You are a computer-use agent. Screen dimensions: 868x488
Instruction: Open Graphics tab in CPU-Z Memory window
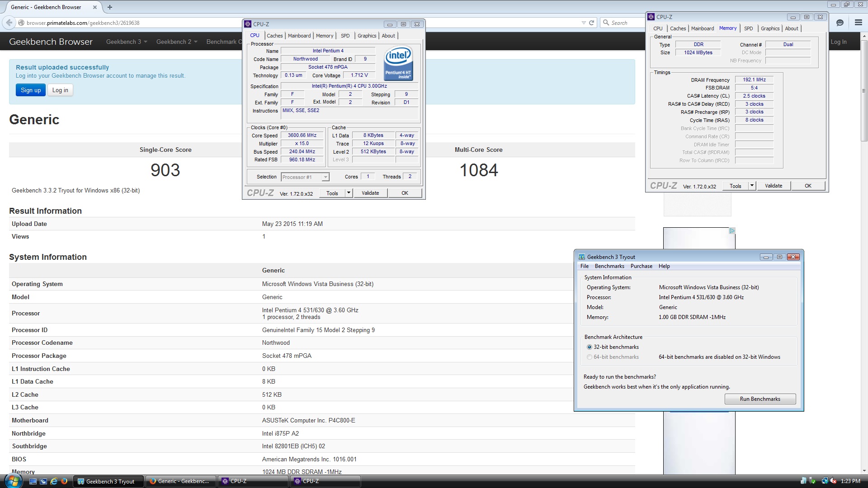(770, 28)
